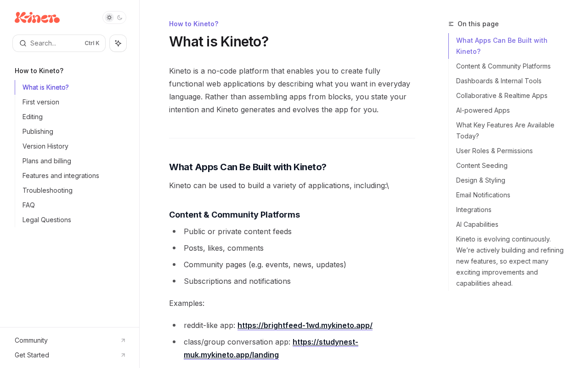Jump to Dashboards & Internal Tools section

498,81
